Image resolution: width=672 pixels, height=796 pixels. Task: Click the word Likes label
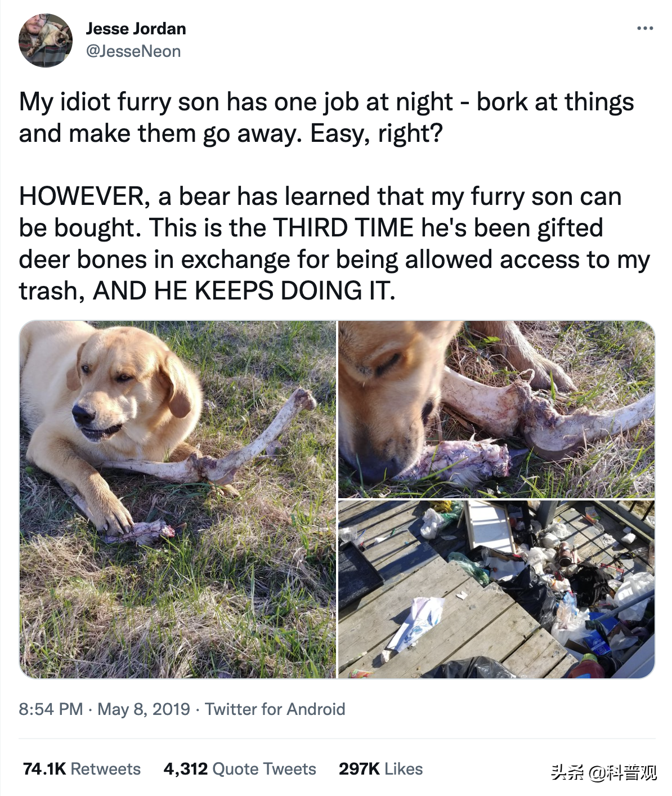pyautogui.click(x=404, y=769)
